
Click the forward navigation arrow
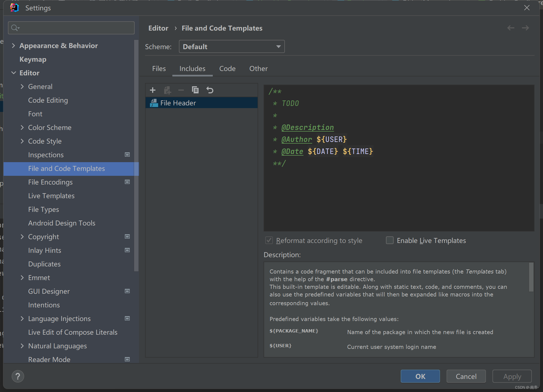525,28
